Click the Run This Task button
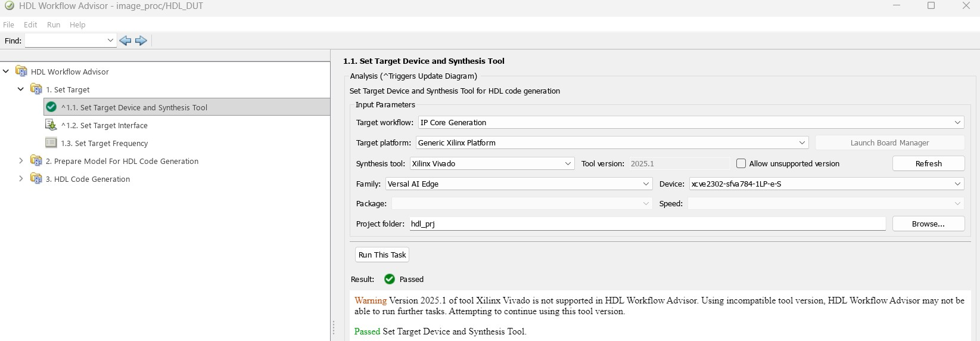Viewport: 980px width, 341px height. tap(382, 255)
